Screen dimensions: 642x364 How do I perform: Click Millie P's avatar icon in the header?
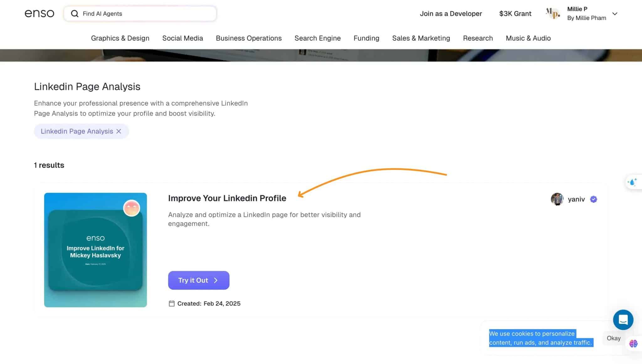[x=553, y=13]
